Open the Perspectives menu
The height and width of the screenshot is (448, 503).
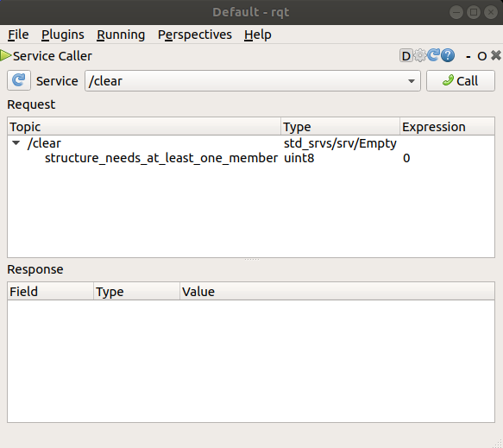point(195,35)
